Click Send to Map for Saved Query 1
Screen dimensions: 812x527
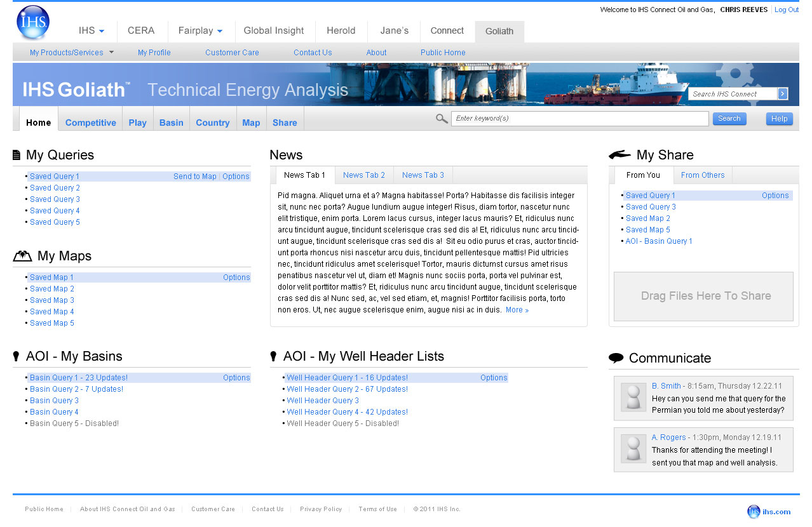(195, 177)
